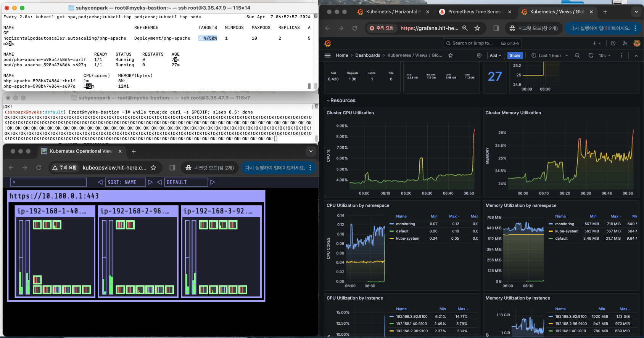The width and height of the screenshot is (644, 338).
Task: Go back in the Grafana browser window
Action: (327, 28)
